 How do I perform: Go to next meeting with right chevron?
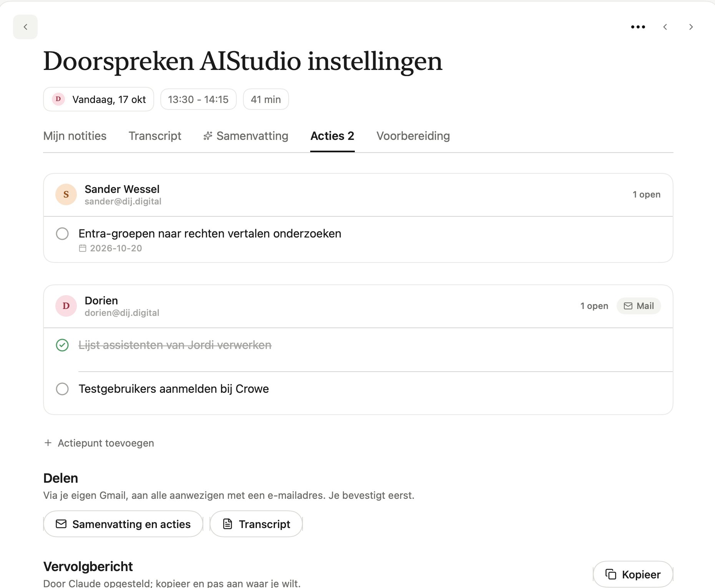tap(691, 27)
